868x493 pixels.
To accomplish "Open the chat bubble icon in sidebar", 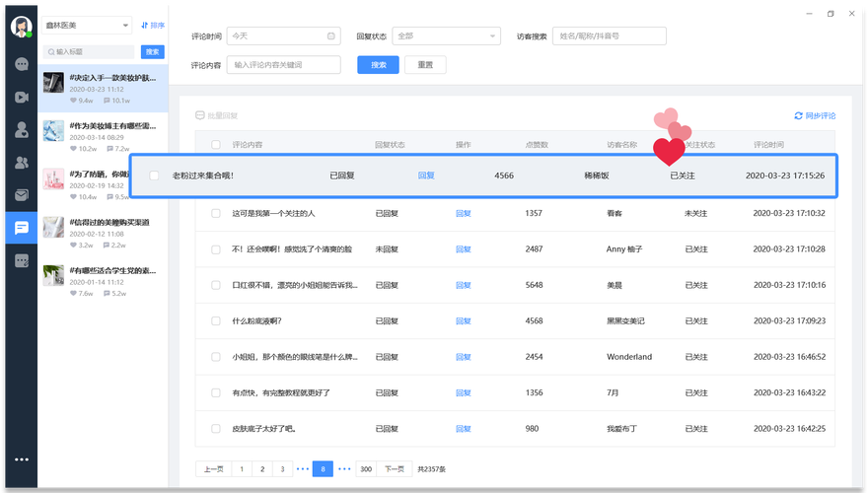I will pos(22,64).
